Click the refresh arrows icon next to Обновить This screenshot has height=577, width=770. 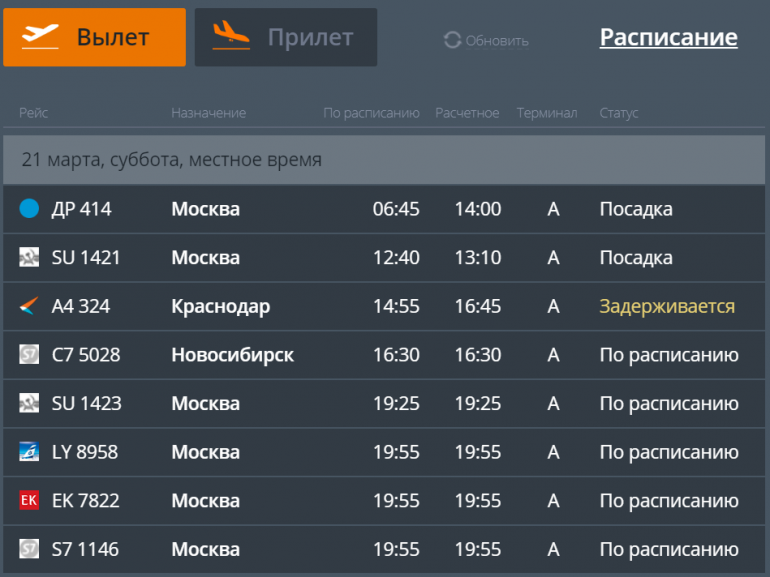[452, 40]
